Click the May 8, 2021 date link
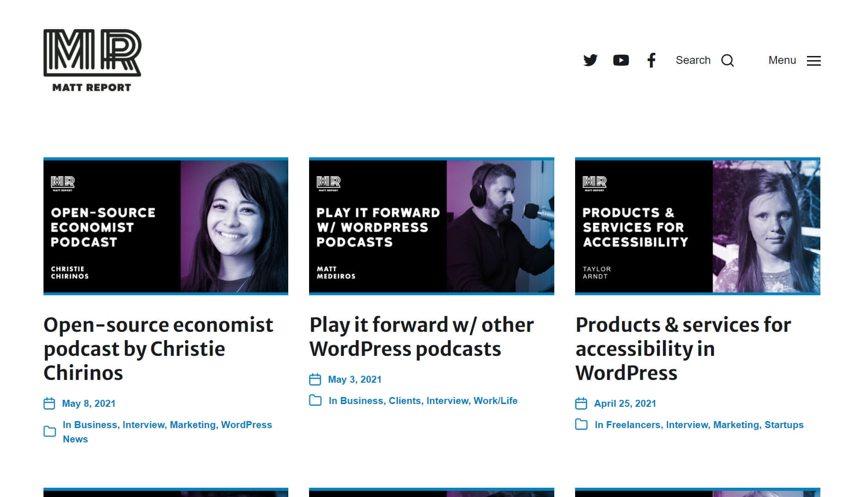Image resolution: width=868 pixels, height=497 pixels. click(x=89, y=403)
